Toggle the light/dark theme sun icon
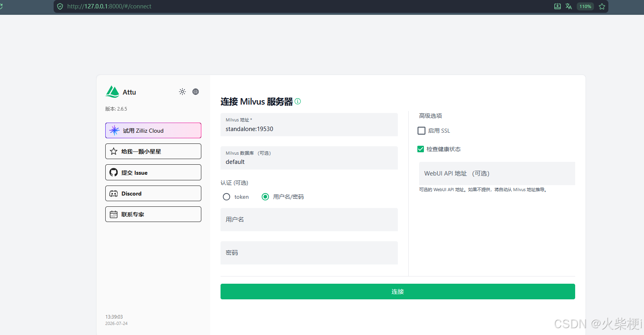The height and width of the screenshot is (335, 644). pos(183,92)
